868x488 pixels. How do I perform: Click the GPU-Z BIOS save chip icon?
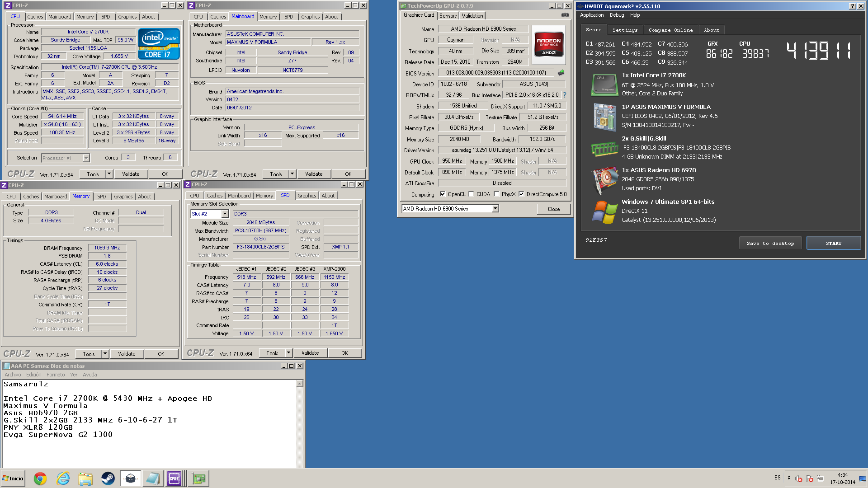(561, 73)
